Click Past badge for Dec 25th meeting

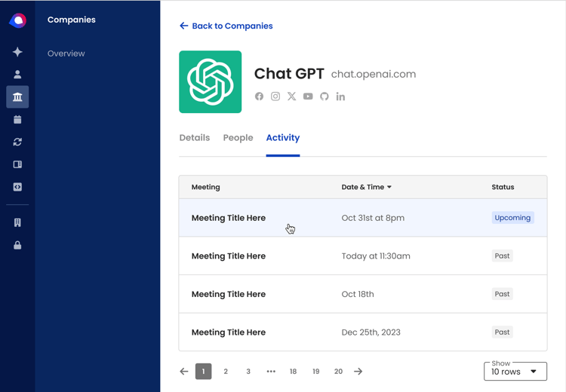coord(502,332)
